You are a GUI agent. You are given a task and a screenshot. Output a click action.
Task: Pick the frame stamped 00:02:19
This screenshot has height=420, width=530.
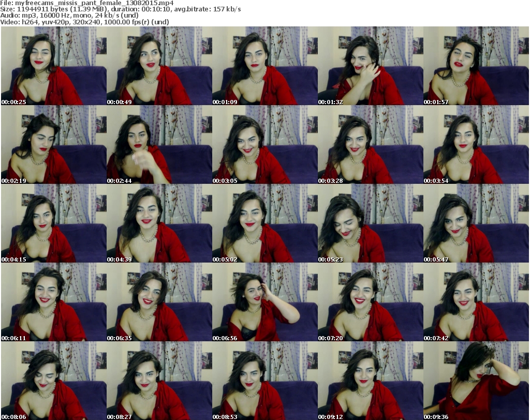coord(54,144)
